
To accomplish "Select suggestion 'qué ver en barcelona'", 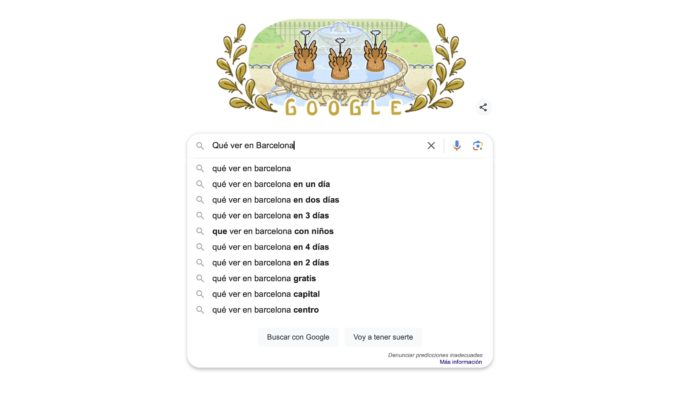I will [340, 168].
